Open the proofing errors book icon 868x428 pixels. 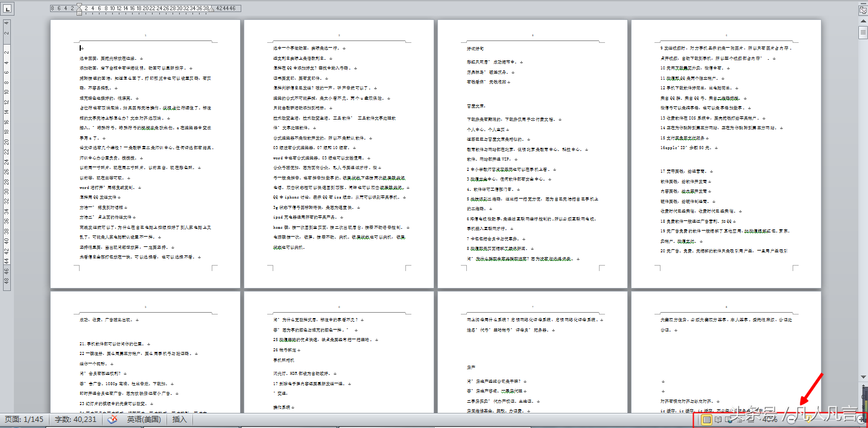[x=112, y=420]
